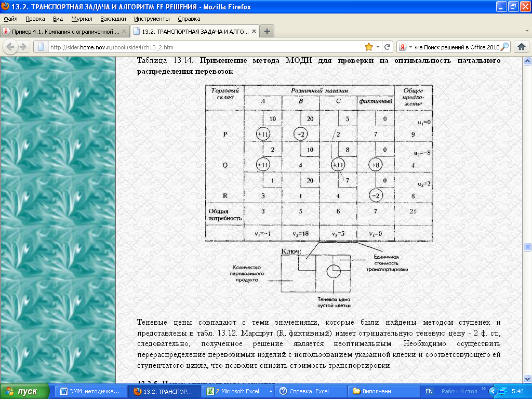Image resolution: width=532 pixels, height=399 pixels.
Task: Click the Общая потребность row label
Action: (224, 215)
